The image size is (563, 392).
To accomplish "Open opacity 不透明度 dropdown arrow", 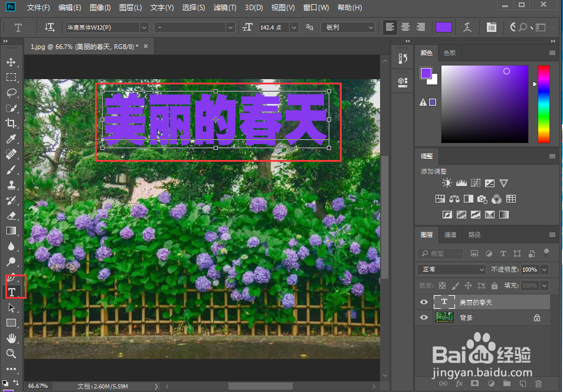I will (545, 269).
